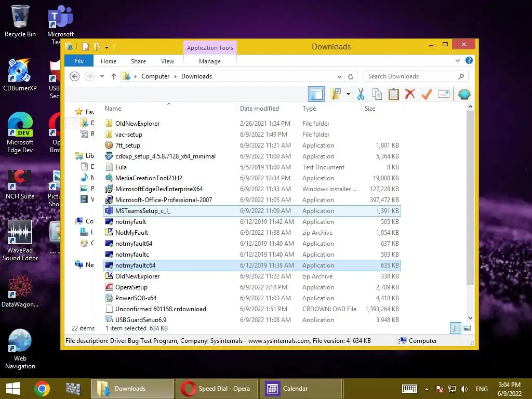Open the touch keyboard tray icon
Viewport: 532px width, 399px height.
[x=409, y=389]
